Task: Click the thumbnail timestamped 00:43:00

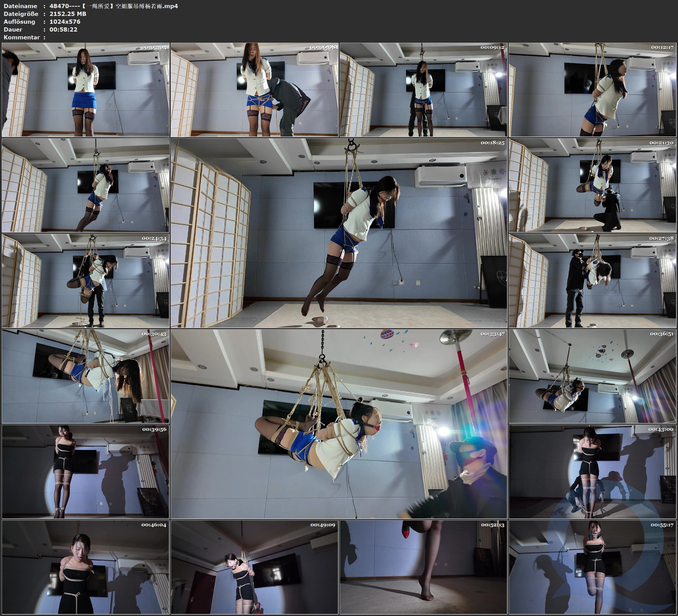Action: [x=592, y=472]
